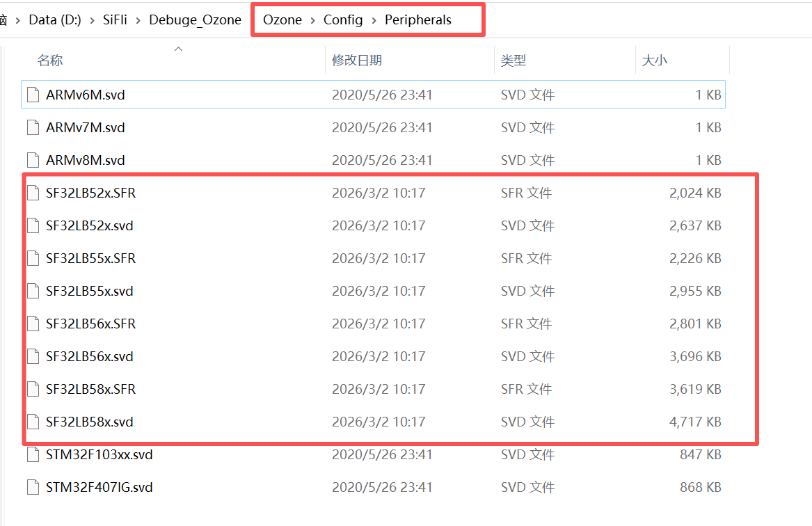The height and width of the screenshot is (526, 812).
Task: Select file name ARMv6M.svd
Action: [x=86, y=95]
